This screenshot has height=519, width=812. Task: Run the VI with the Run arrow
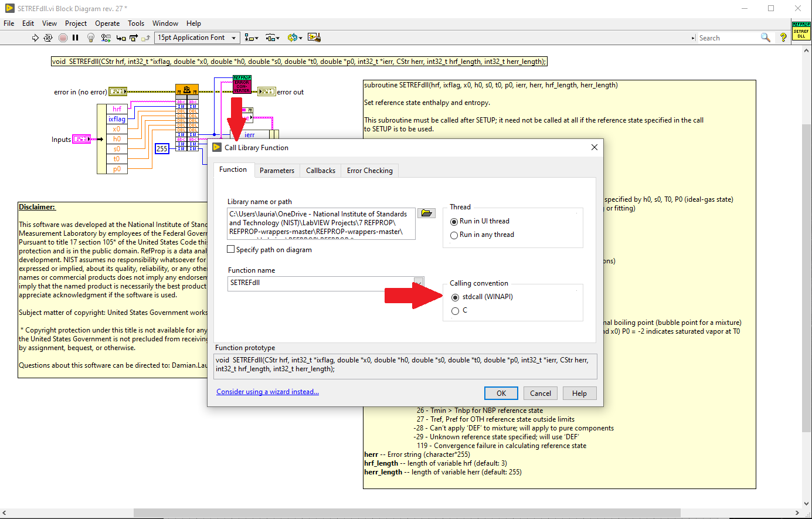[x=35, y=37]
